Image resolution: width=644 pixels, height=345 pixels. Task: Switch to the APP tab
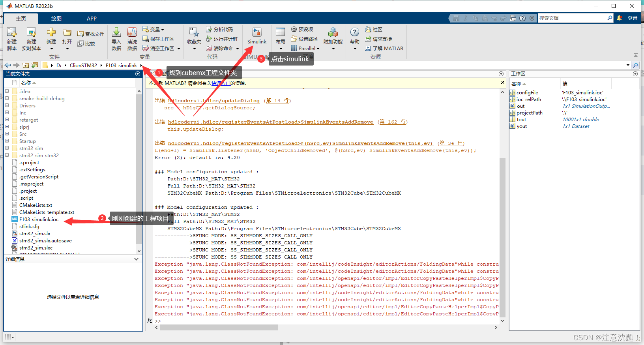pos(92,19)
